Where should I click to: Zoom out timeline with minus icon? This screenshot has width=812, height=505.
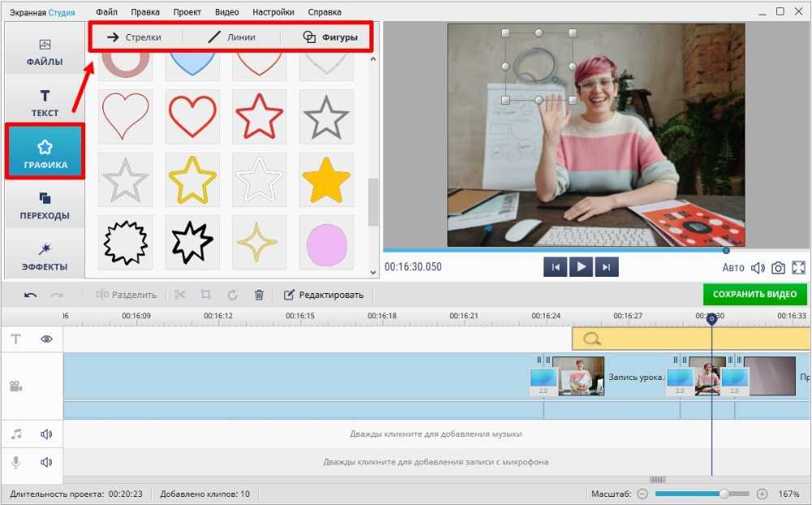click(x=642, y=494)
